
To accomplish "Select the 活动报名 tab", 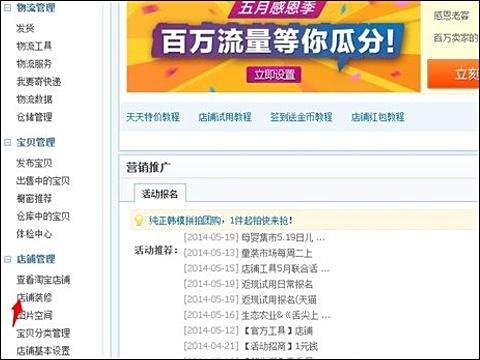I will (x=160, y=193).
